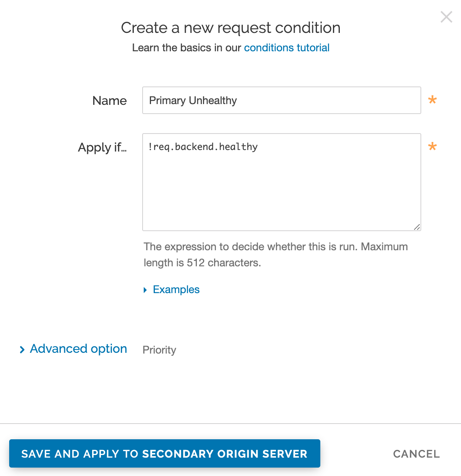Select the expression !req.backend.healthy text
The height and width of the screenshot is (476, 461).
(202, 147)
